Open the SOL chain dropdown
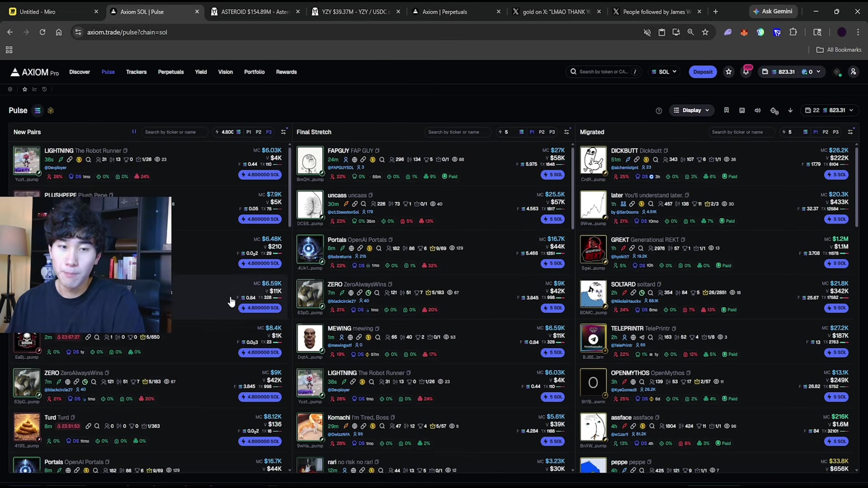Viewport: 868px width, 488px height. [x=664, y=72]
